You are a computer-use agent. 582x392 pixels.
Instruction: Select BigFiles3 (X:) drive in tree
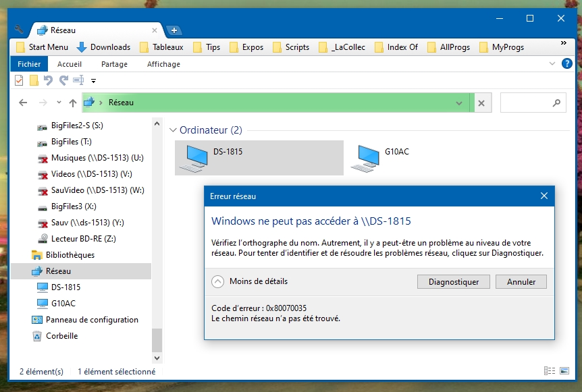[x=74, y=206]
